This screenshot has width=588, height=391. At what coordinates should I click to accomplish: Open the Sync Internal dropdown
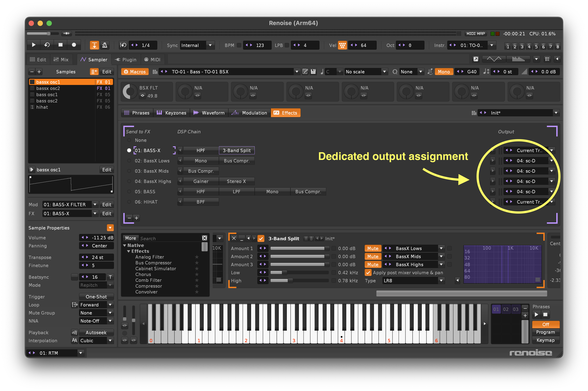point(197,45)
